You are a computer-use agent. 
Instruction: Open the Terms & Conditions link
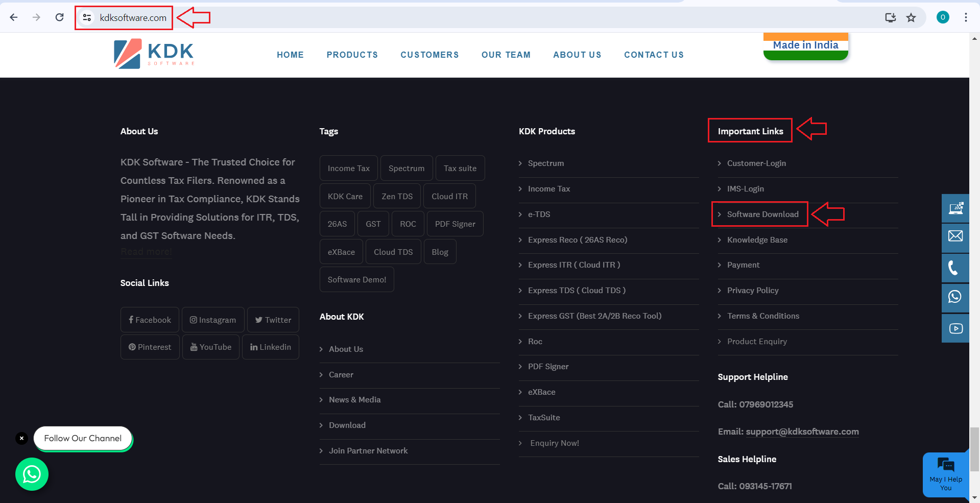pyautogui.click(x=763, y=316)
